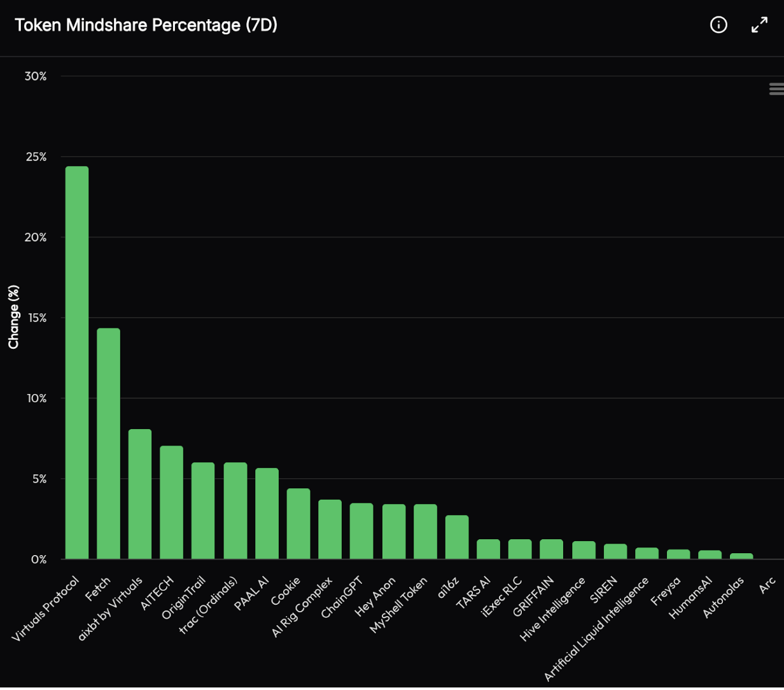Select the aixbt by Virtuals bar
784x690 pixels.
(x=140, y=494)
